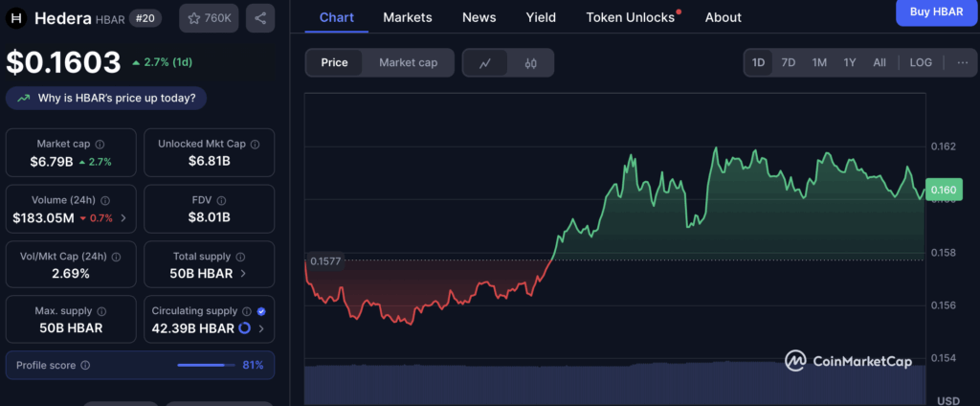Click the $8.01B FDV value
This screenshot has width=980, height=406.
210,217
